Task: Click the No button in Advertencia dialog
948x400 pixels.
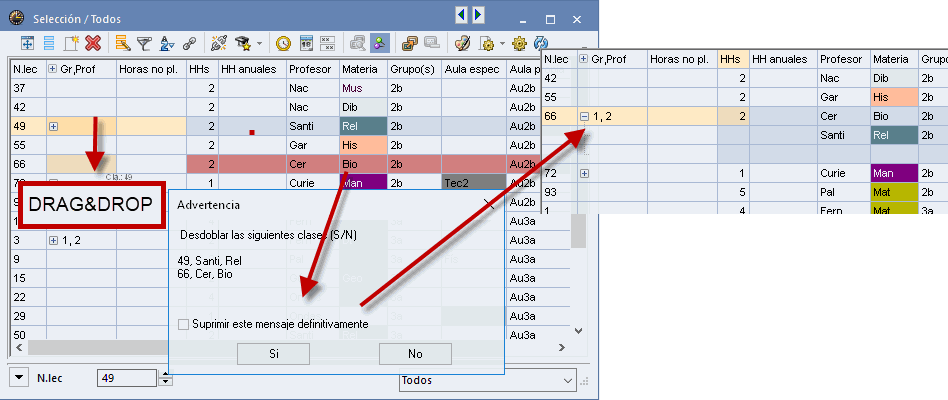Action: click(415, 354)
